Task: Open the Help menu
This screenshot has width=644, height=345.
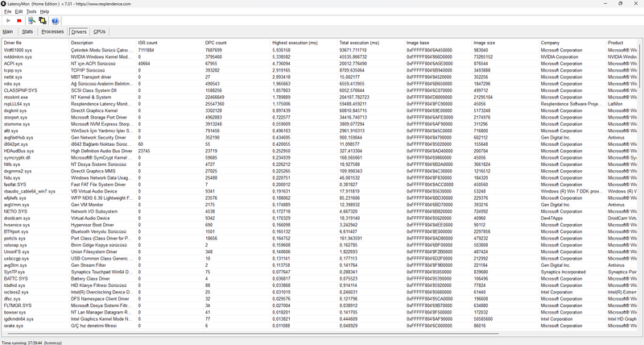Action: click(44, 11)
